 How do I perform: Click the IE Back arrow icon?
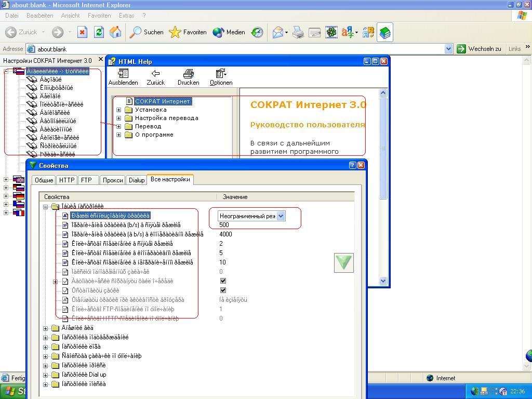point(11,32)
